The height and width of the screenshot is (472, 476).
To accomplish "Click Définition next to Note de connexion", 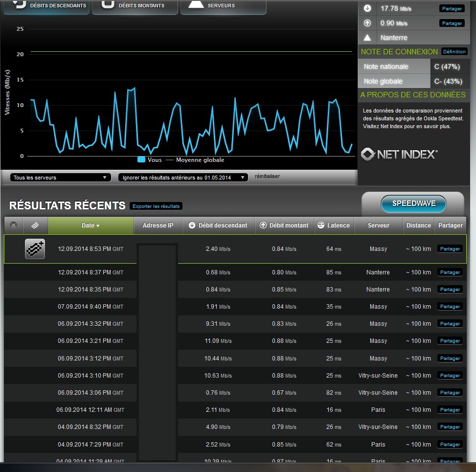I will [454, 52].
